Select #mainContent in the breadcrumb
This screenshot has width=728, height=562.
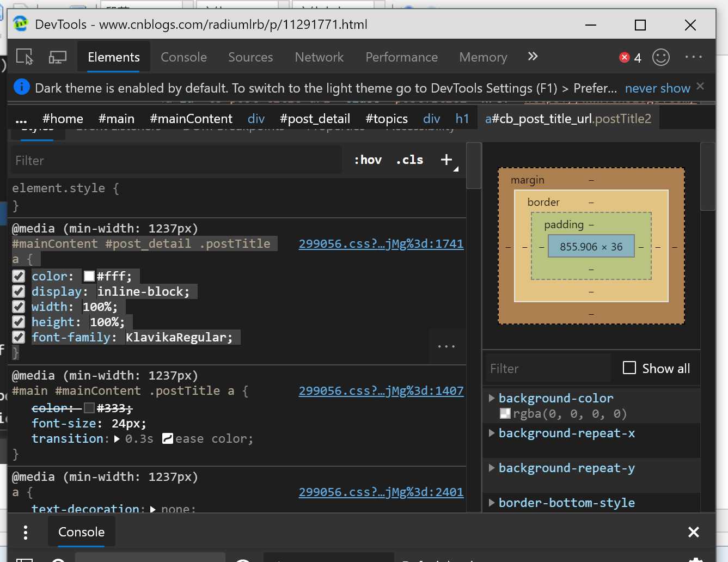[x=191, y=119]
